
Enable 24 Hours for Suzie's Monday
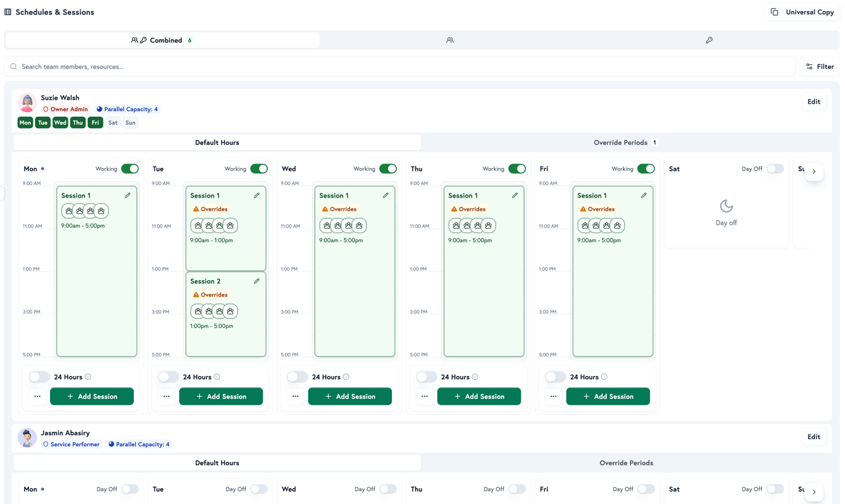[39, 377]
